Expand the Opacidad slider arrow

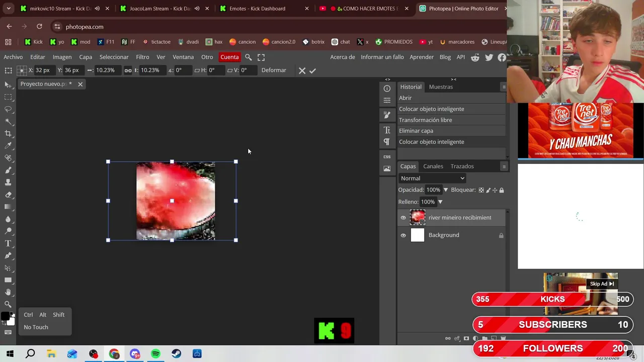tap(445, 190)
